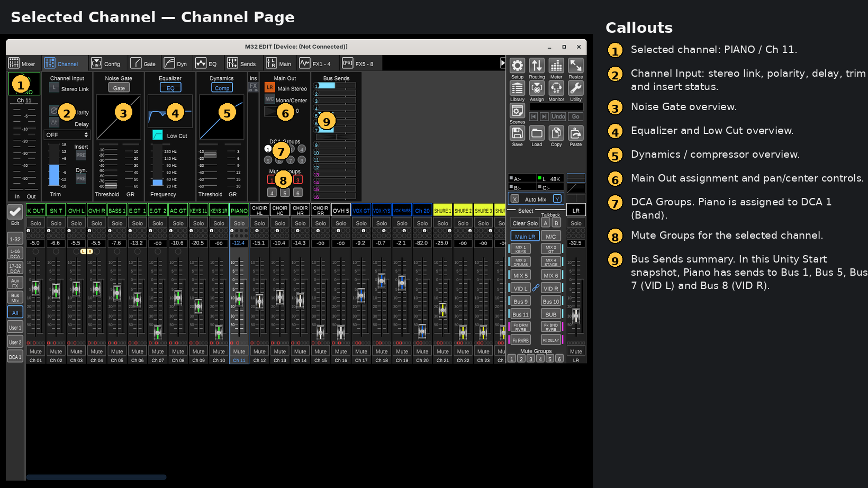Image resolution: width=868 pixels, height=488 pixels.
Task: Expand the tab bar with arrow
Action: 502,63
